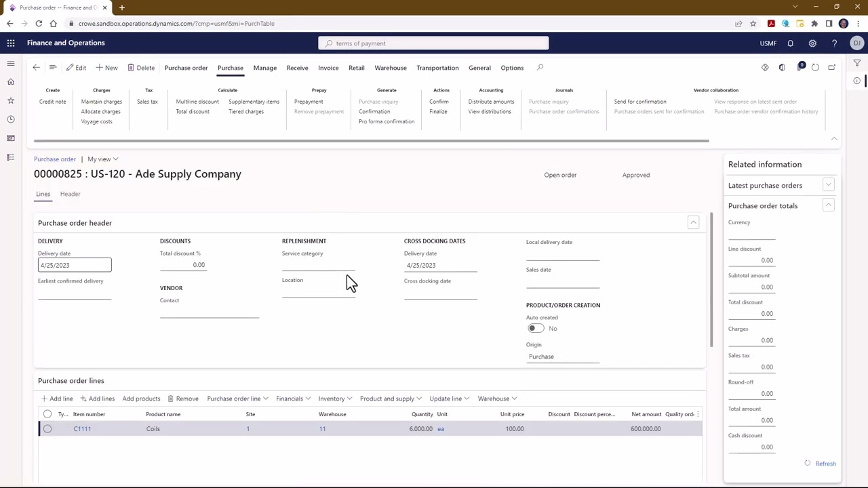Screen dimensions: 868x488
Task: Switch to Purchase order ribbon tab
Action: pyautogui.click(x=186, y=68)
